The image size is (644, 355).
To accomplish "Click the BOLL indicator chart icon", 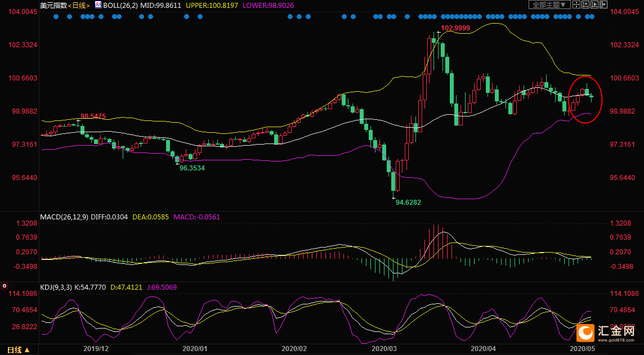I will pos(99,5).
